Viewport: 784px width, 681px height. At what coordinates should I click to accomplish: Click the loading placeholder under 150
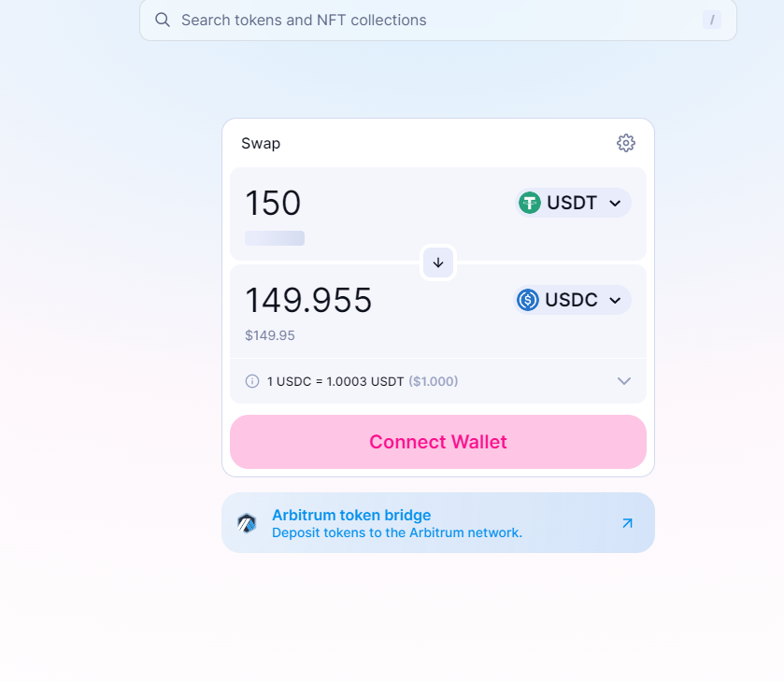point(275,238)
